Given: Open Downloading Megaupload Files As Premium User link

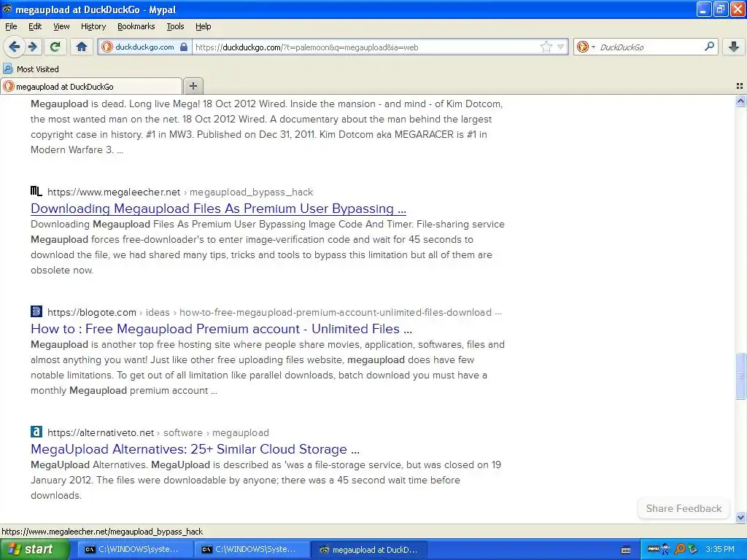Looking at the screenshot, I should click(218, 209).
